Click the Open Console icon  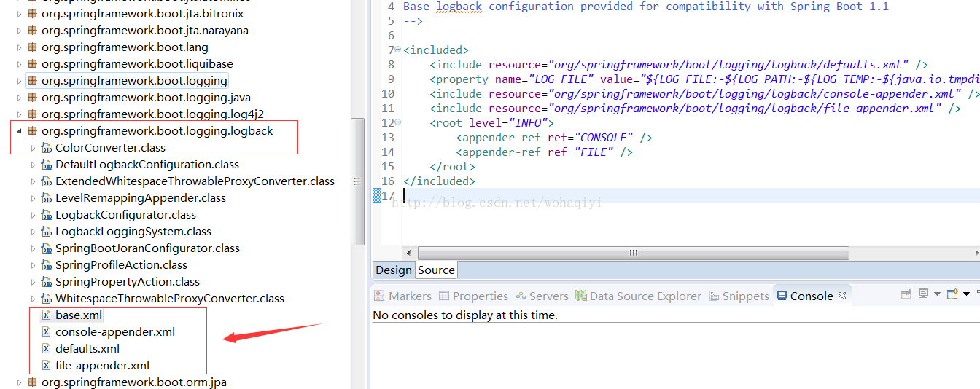(952, 294)
